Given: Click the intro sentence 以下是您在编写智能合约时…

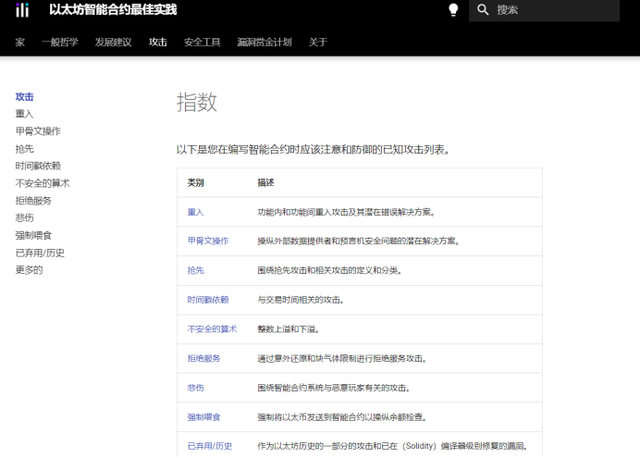Looking at the screenshot, I should 313,150.
